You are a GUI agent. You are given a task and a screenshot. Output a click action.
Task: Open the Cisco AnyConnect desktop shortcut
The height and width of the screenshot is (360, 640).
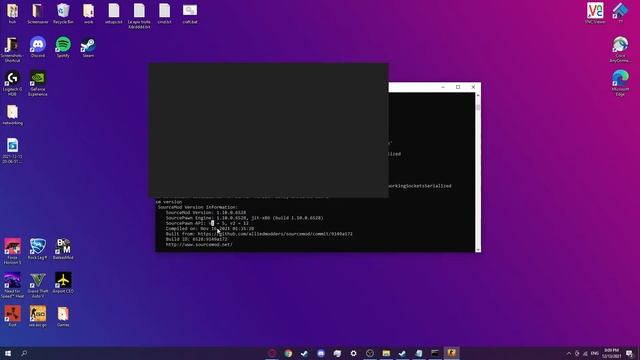click(x=620, y=49)
